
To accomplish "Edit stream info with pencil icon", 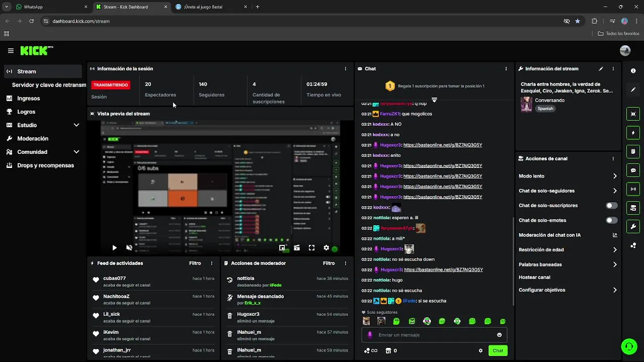I will (x=601, y=69).
